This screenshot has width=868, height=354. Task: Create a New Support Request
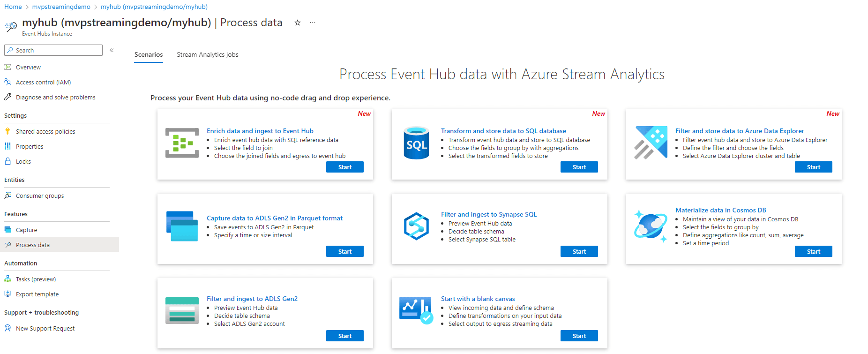[x=45, y=328]
